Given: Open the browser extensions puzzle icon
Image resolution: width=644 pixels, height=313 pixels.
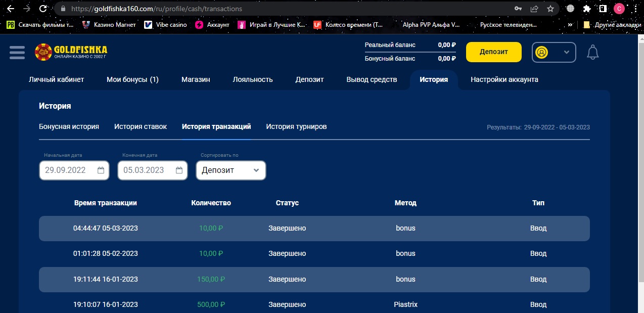Looking at the screenshot, I should pyautogui.click(x=587, y=9).
